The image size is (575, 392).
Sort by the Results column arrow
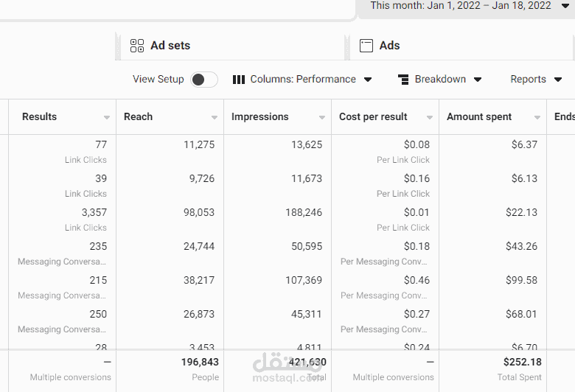pos(107,118)
